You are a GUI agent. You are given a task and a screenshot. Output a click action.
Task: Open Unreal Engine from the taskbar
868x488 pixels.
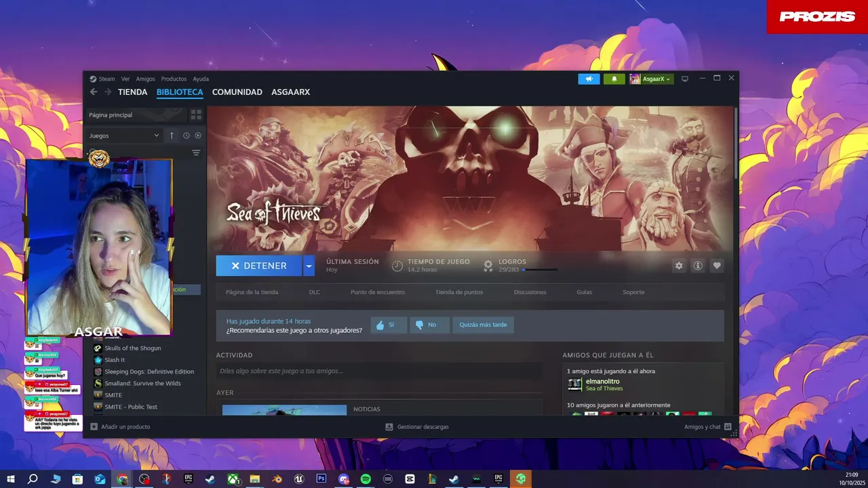tap(299, 479)
